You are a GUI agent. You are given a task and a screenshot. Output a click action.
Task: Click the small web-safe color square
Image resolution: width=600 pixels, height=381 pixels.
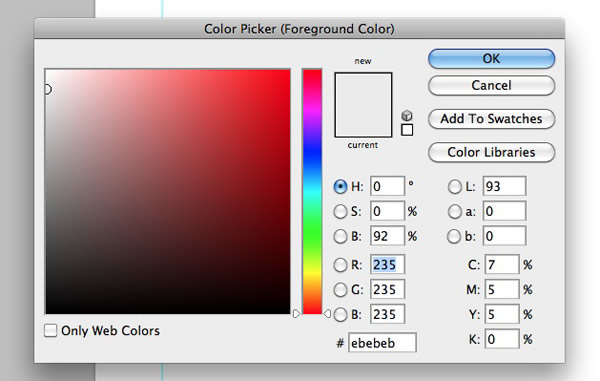point(407,130)
